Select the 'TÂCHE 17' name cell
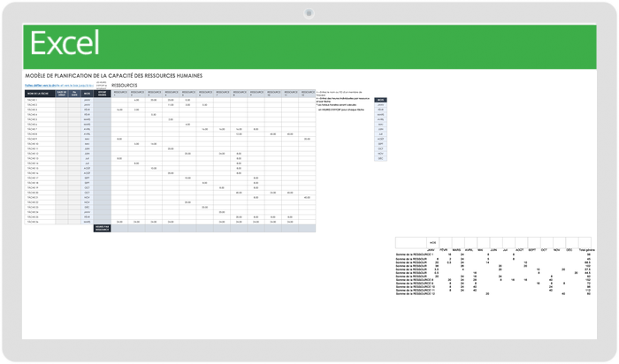Screen dimensions: 619x364 (40, 178)
